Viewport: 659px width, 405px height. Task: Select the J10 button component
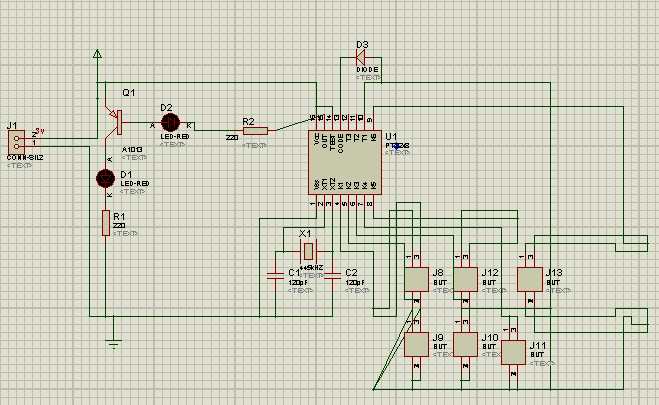465,345
